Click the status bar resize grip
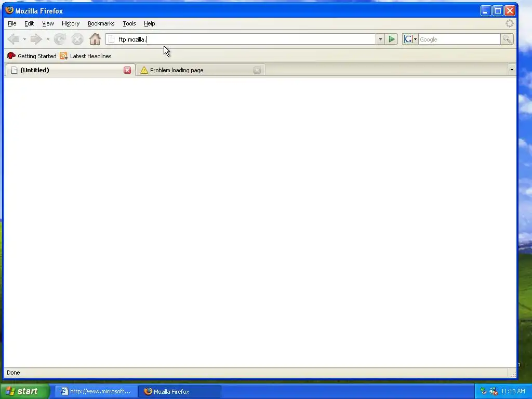 pos(513,374)
